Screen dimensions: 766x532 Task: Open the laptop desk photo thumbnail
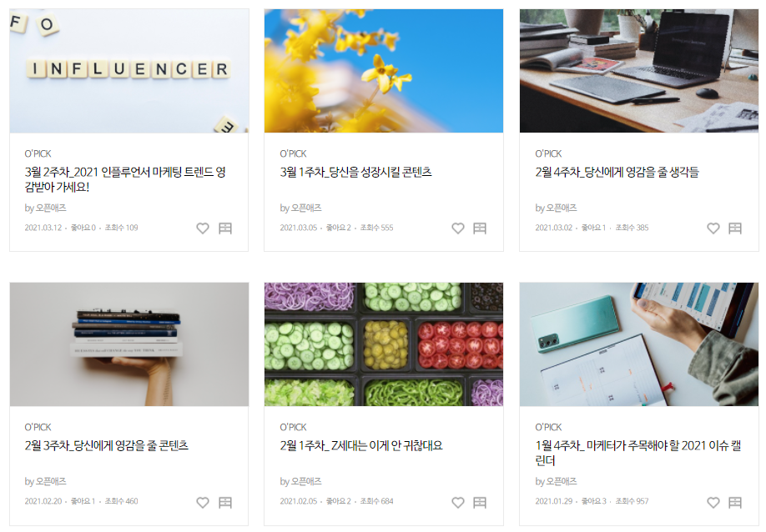click(639, 71)
